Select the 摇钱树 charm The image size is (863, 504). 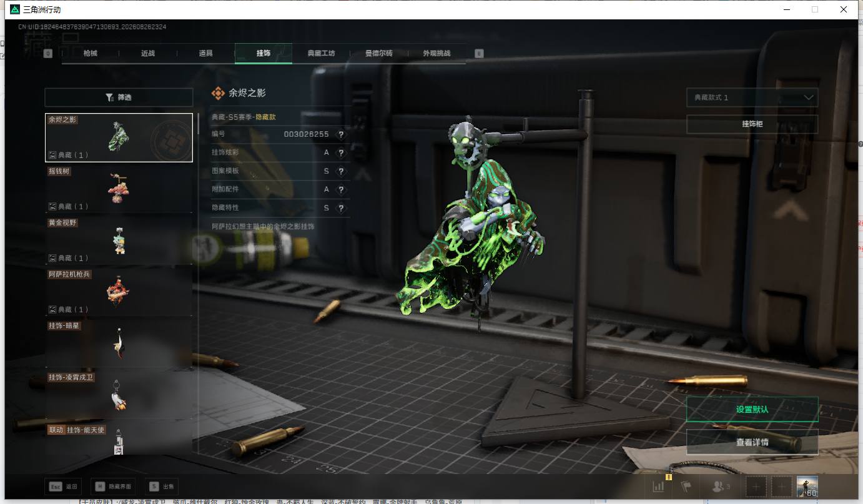119,189
